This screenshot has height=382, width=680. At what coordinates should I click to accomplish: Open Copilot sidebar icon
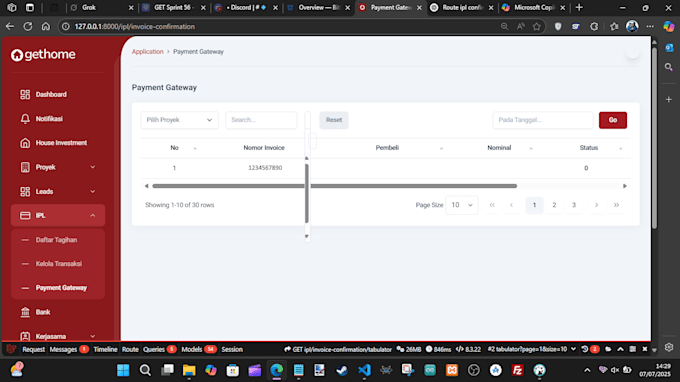pos(669,26)
